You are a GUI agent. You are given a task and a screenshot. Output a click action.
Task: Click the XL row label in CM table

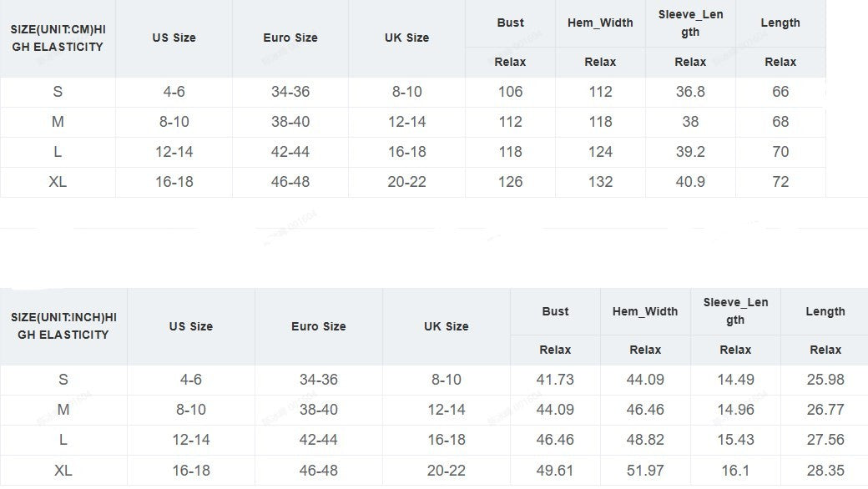tap(58, 182)
